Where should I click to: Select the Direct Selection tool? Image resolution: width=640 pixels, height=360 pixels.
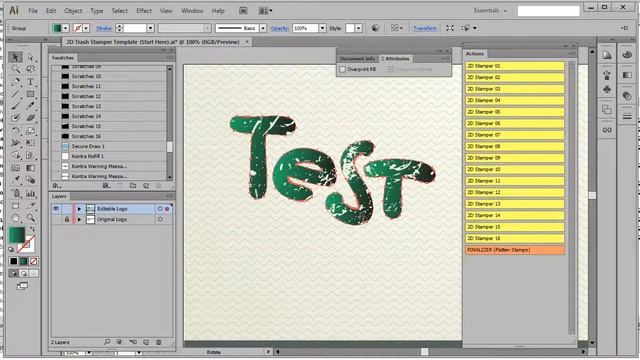coord(31,57)
